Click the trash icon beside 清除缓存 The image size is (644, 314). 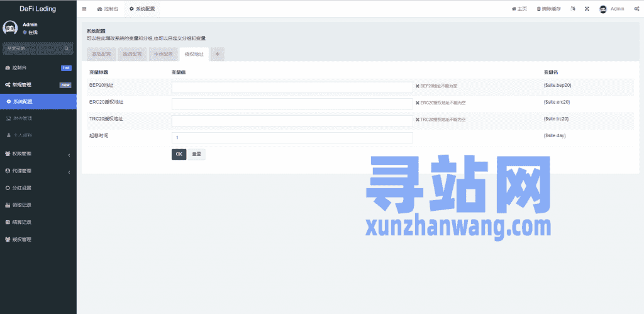tap(538, 9)
